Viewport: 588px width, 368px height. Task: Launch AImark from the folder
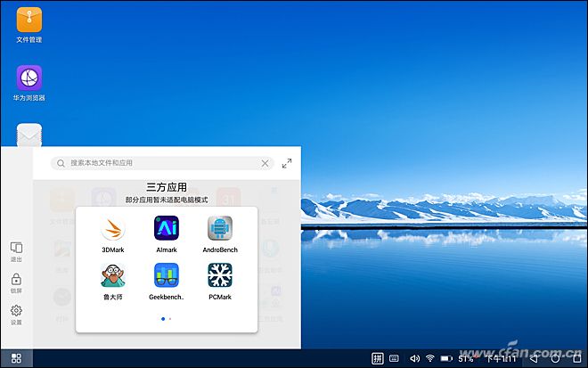tap(166, 230)
